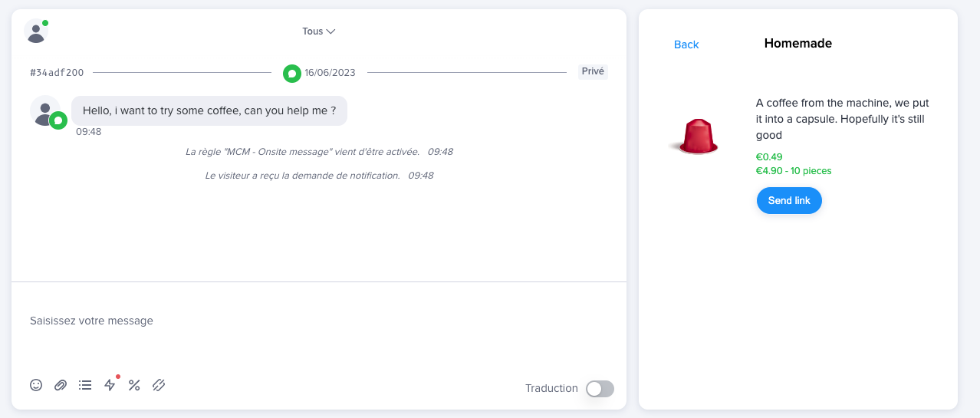Click the link icon in message toolbar

159,385
